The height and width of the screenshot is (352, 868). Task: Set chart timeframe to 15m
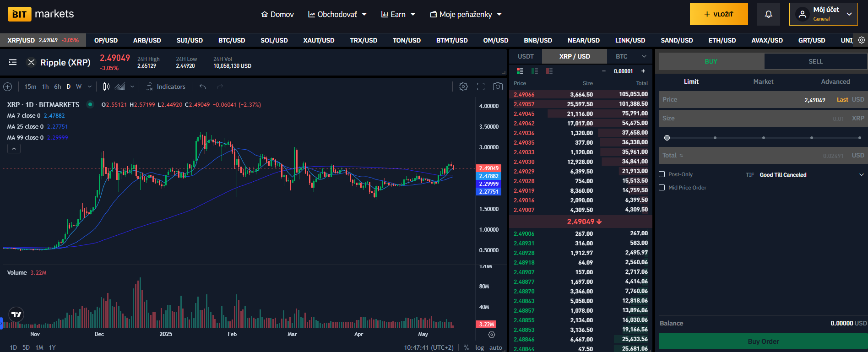pos(30,87)
